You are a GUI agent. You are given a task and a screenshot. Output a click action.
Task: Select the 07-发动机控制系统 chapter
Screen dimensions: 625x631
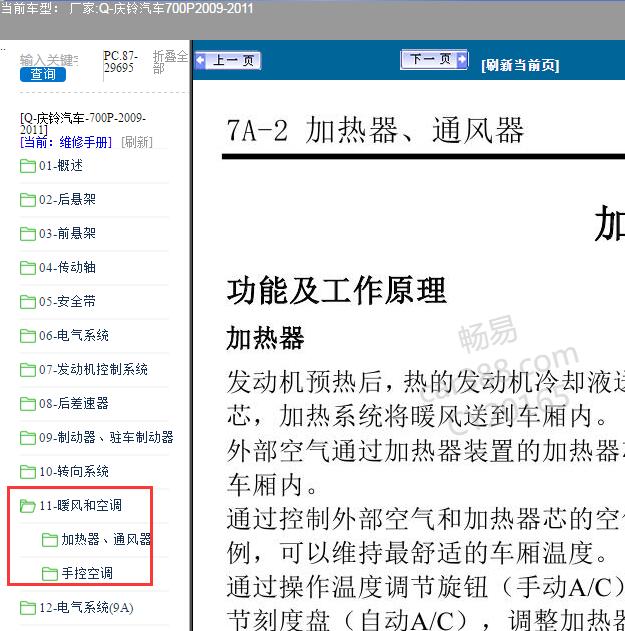(x=93, y=369)
